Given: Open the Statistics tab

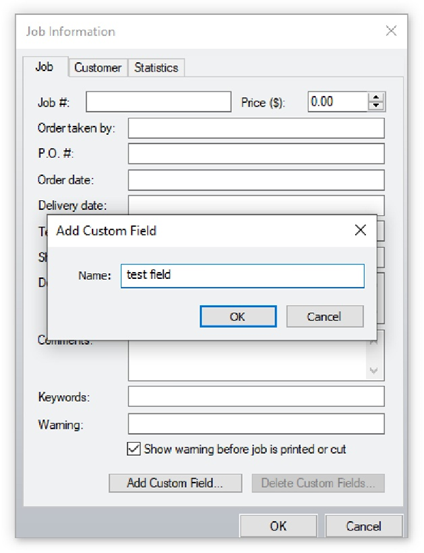Looking at the screenshot, I should pyautogui.click(x=156, y=67).
